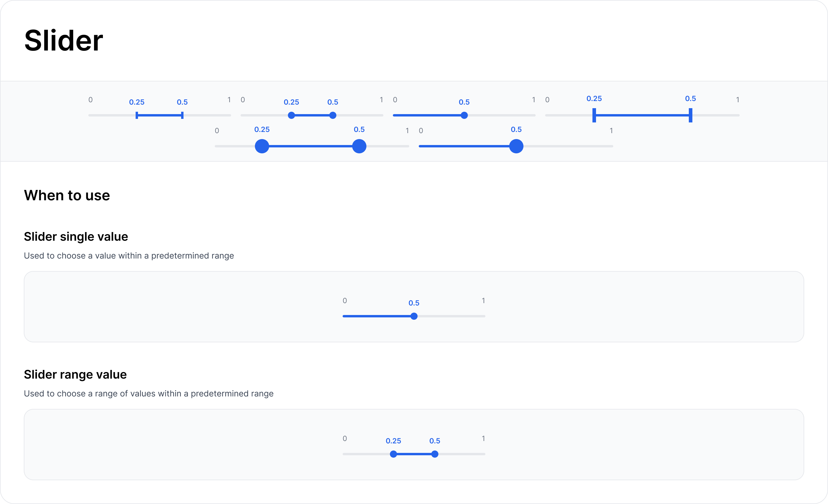Image resolution: width=828 pixels, height=504 pixels.
Task: Click the Slider single value section title
Action: [76, 236]
